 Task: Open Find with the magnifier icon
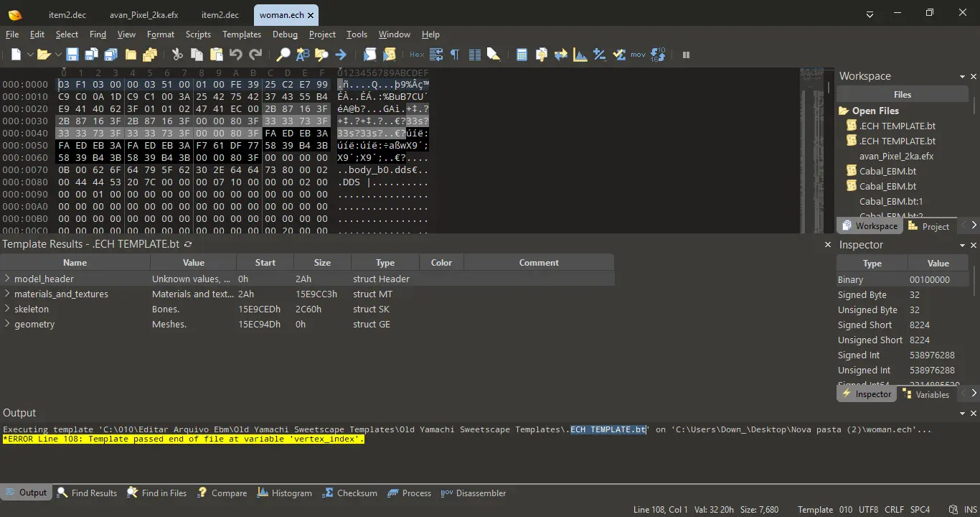283,55
